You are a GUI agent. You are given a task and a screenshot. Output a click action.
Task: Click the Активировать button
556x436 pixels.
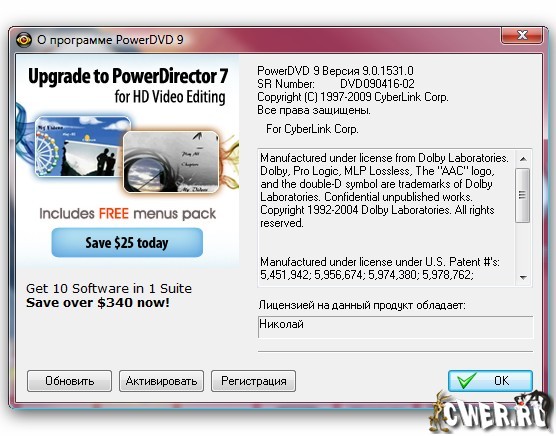point(161,381)
